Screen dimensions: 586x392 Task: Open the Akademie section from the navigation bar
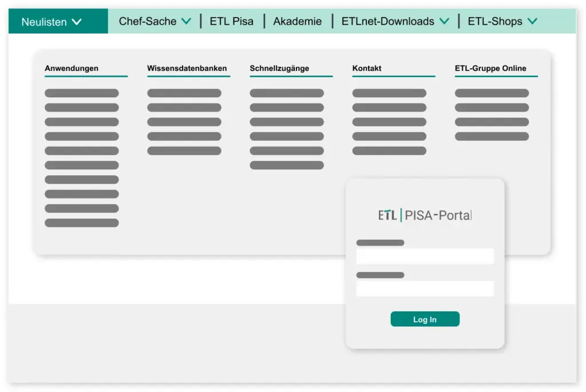[297, 21]
